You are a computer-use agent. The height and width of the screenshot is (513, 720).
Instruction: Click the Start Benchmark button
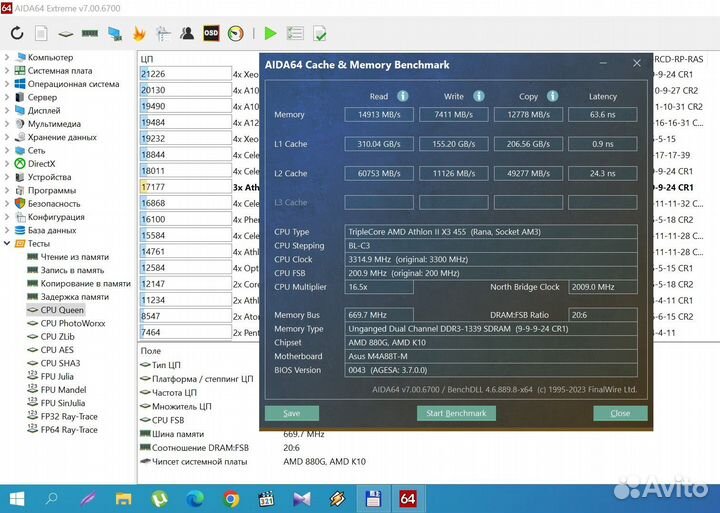[456, 413]
